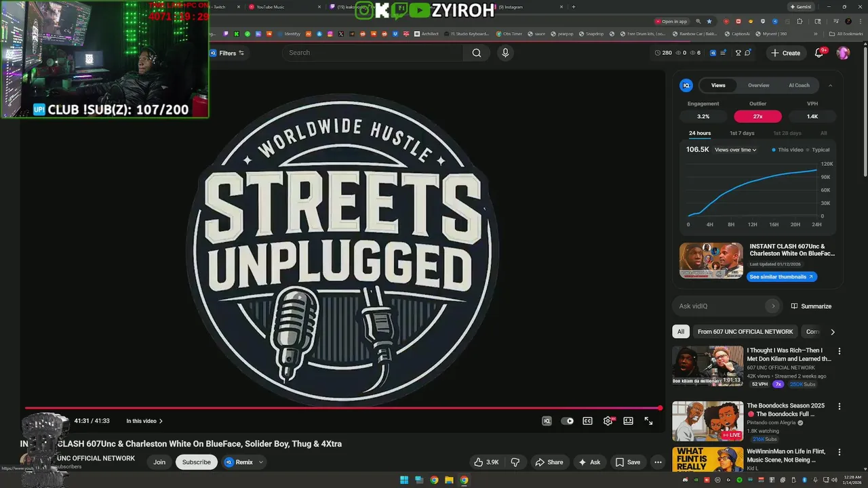Screen dimensions: 868x488
Task: Open the account avatar menu
Action: point(843,53)
